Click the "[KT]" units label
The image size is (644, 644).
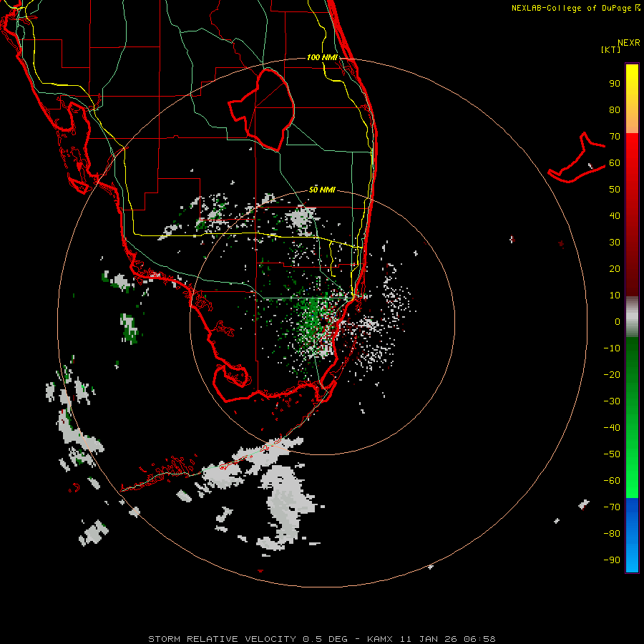click(x=610, y=49)
